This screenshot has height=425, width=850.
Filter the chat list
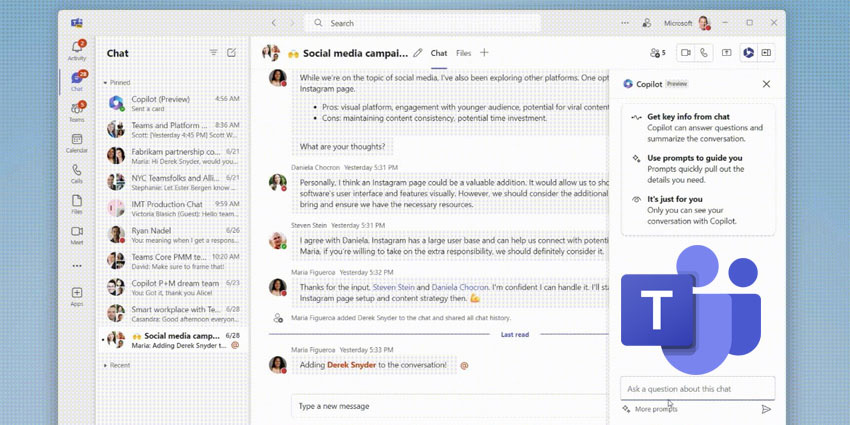pos(213,53)
